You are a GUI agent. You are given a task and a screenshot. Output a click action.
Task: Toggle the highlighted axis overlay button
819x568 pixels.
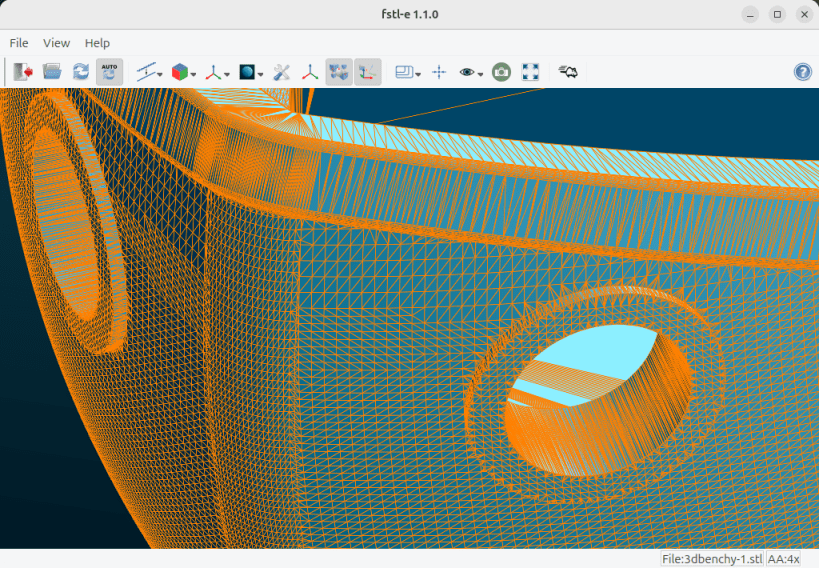tap(368, 72)
